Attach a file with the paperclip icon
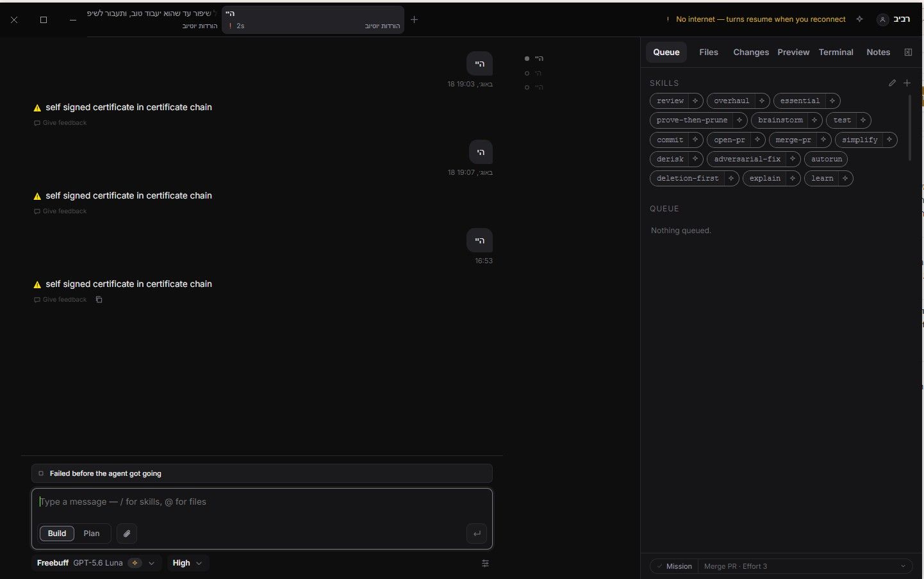This screenshot has width=924, height=579. [x=127, y=534]
